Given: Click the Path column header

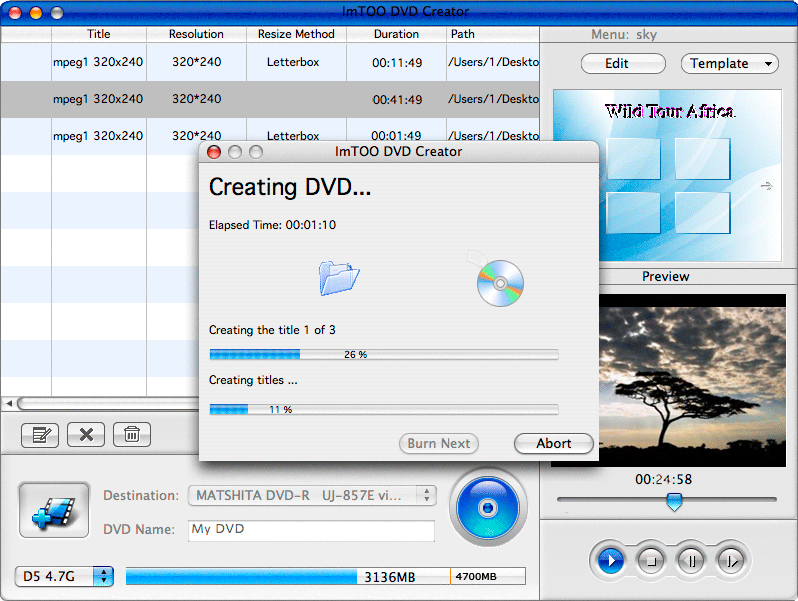Looking at the screenshot, I should coord(493,34).
